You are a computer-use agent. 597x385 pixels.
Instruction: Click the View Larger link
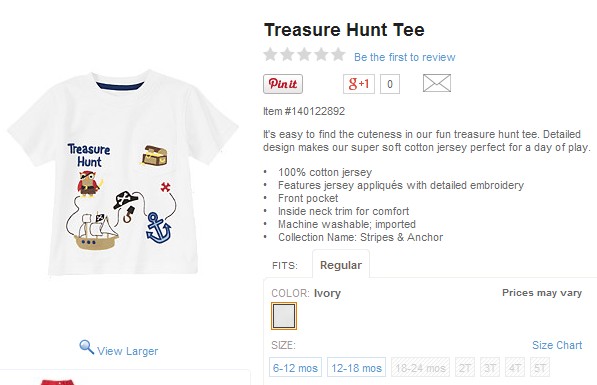coord(128,351)
